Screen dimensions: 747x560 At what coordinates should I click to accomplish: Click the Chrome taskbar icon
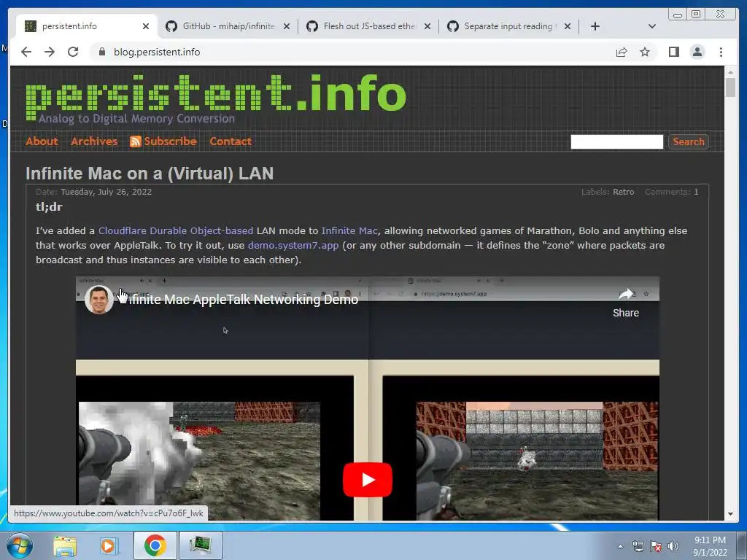pyautogui.click(x=155, y=545)
